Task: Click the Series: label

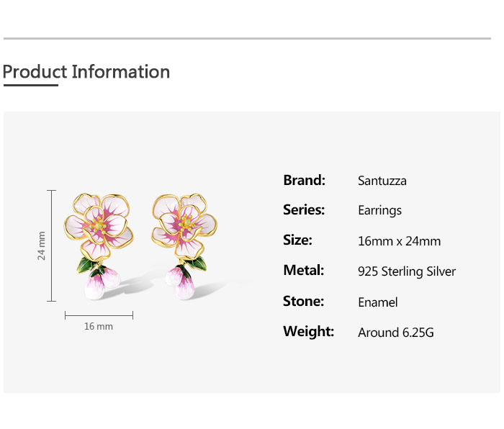Action: tap(304, 210)
